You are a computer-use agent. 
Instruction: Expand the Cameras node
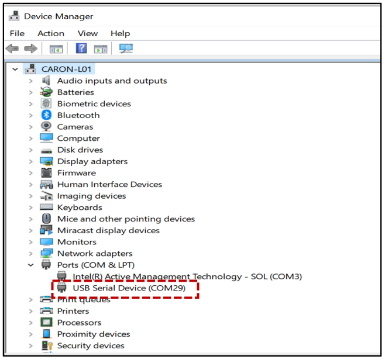pyautogui.click(x=31, y=127)
